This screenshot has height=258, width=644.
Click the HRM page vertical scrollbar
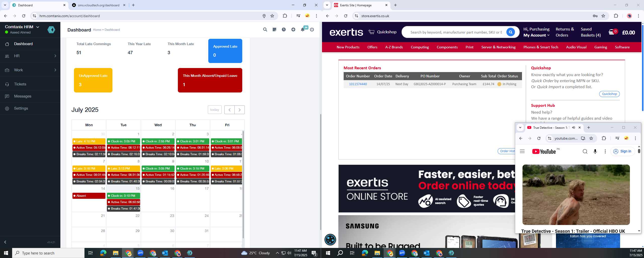pyautogui.click(x=320, y=172)
